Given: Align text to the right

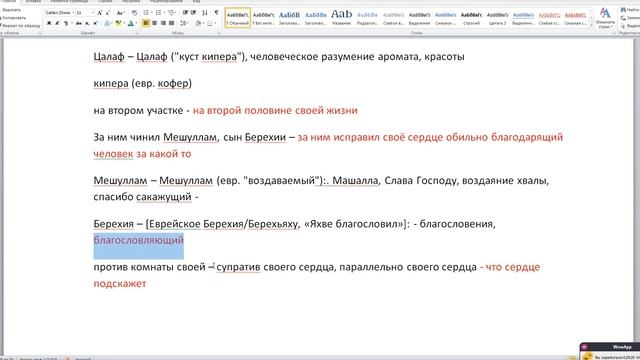Looking at the screenshot, I should 163,23.
